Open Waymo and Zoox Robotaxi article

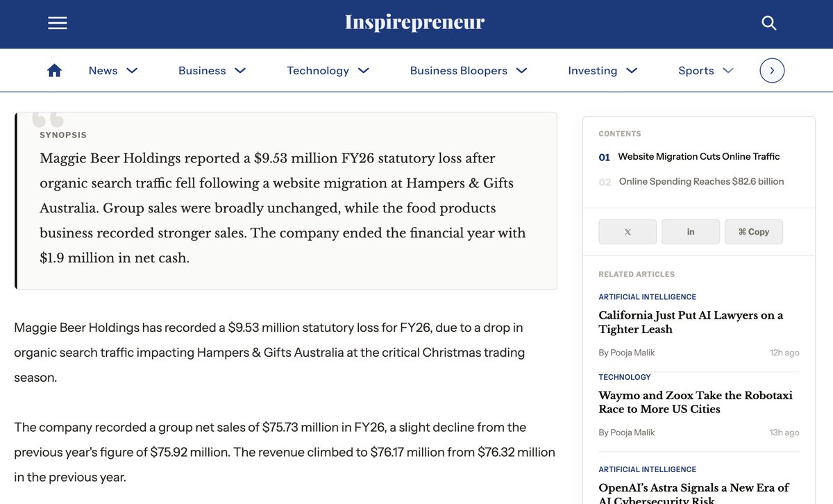point(696,402)
